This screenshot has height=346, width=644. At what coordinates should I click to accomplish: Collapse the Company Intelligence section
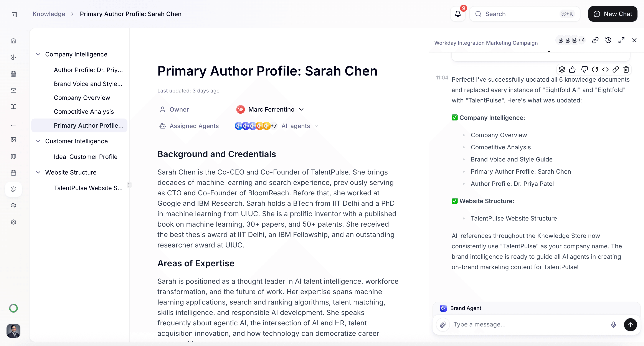point(38,54)
